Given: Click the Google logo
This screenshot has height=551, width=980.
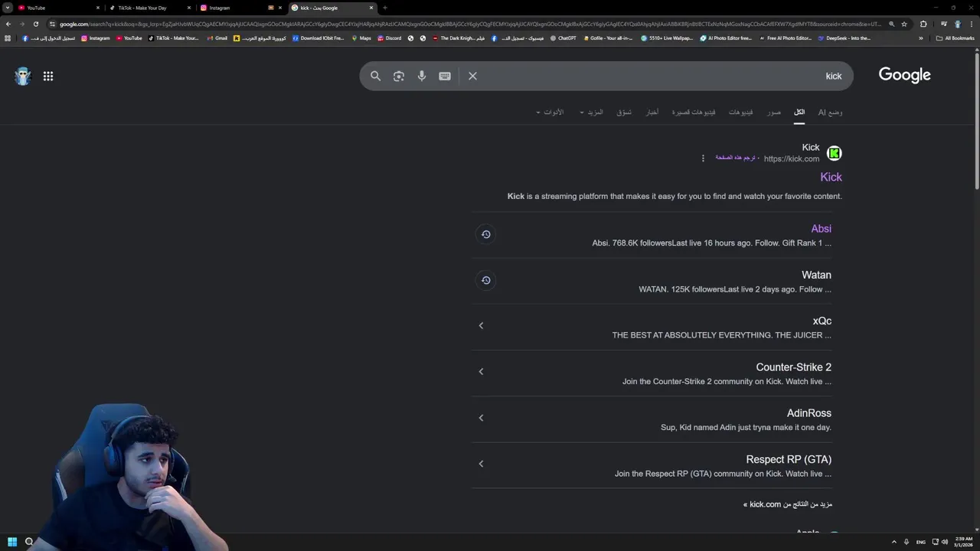Looking at the screenshot, I should [904, 75].
